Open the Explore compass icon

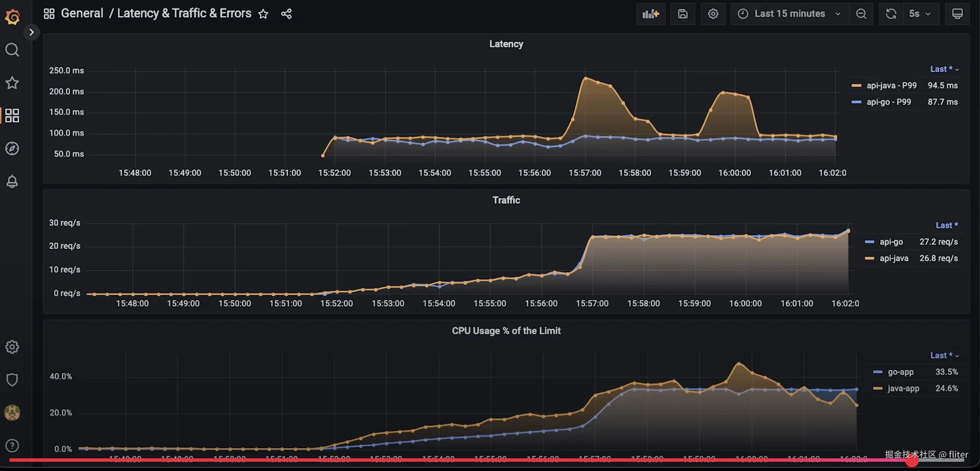point(12,148)
